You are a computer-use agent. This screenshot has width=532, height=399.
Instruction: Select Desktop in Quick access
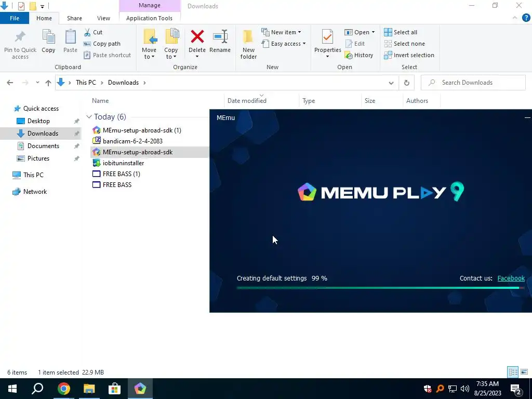pyautogui.click(x=38, y=121)
